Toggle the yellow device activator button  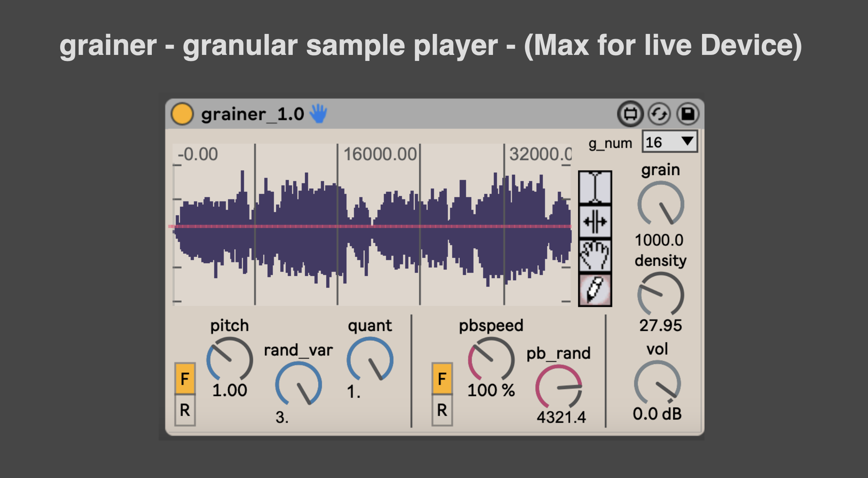coord(182,114)
